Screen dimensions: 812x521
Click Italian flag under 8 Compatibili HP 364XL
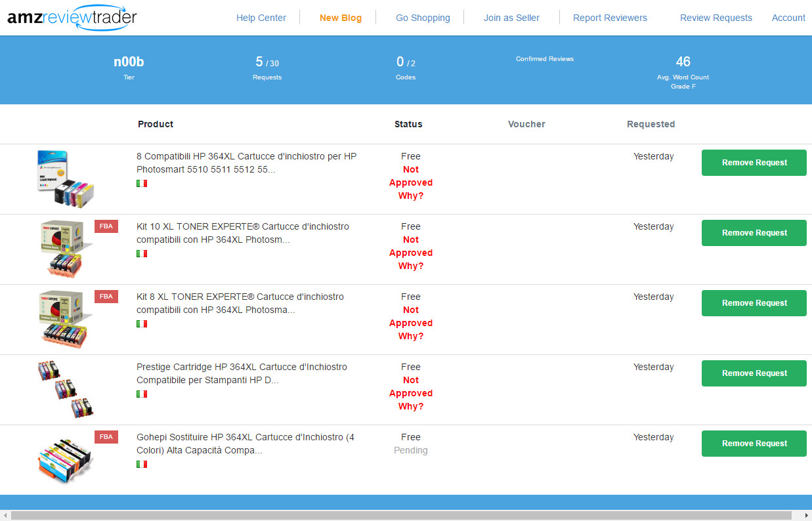click(x=142, y=184)
